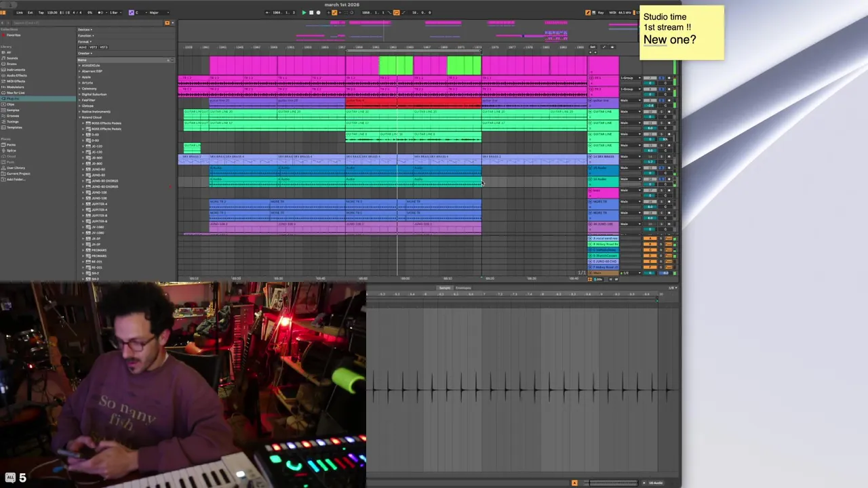Click the guitar line track volume value
The width and height of the screenshot is (868, 488).
coord(650,106)
